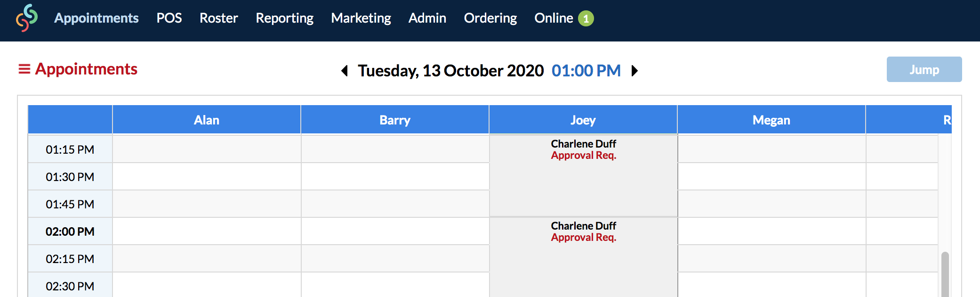The height and width of the screenshot is (297, 980).
Task: Click Barry's 01:45 PM slot
Action: [x=395, y=204]
